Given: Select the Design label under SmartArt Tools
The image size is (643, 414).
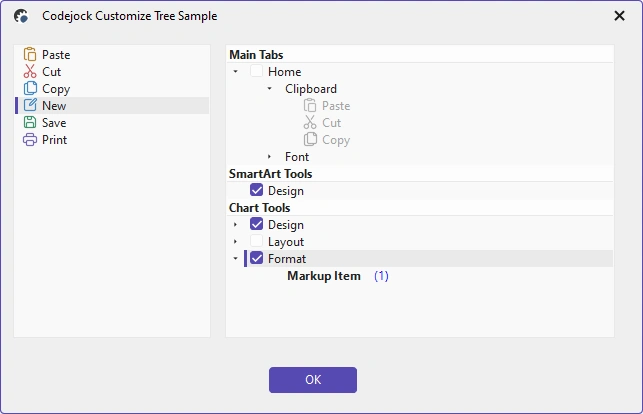Looking at the screenshot, I should coord(285,191).
